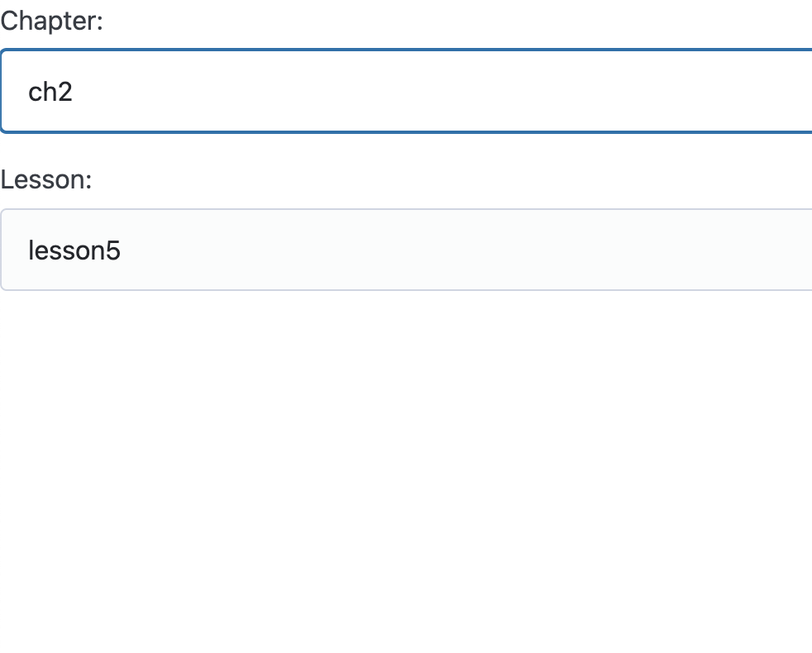Open the Lesson selector showing lesson5

pos(406,250)
